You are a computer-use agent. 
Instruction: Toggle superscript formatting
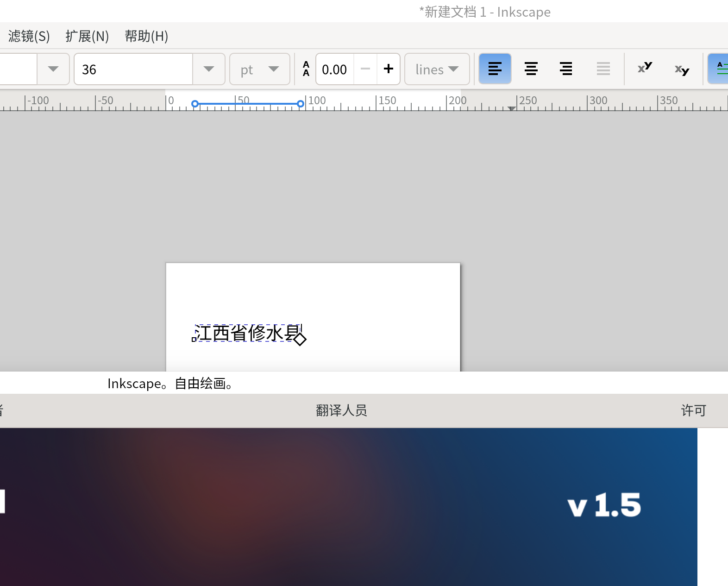click(645, 69)
